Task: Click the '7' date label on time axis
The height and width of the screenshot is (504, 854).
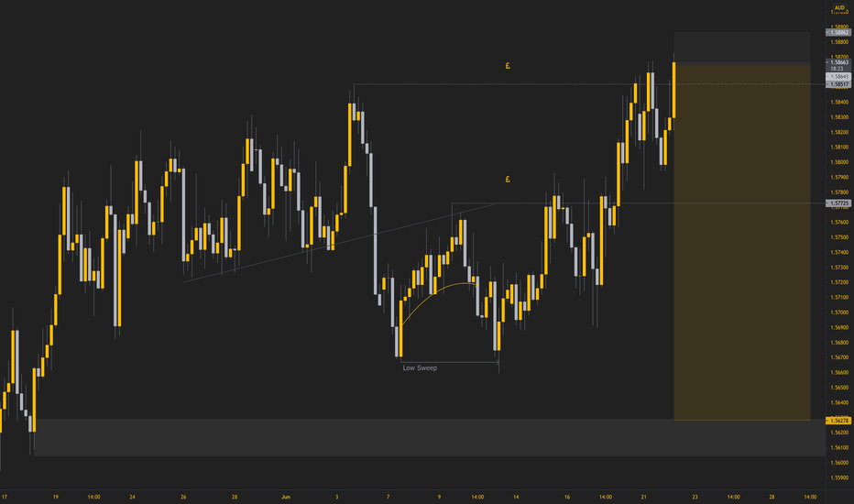Action: pos(388,497)
